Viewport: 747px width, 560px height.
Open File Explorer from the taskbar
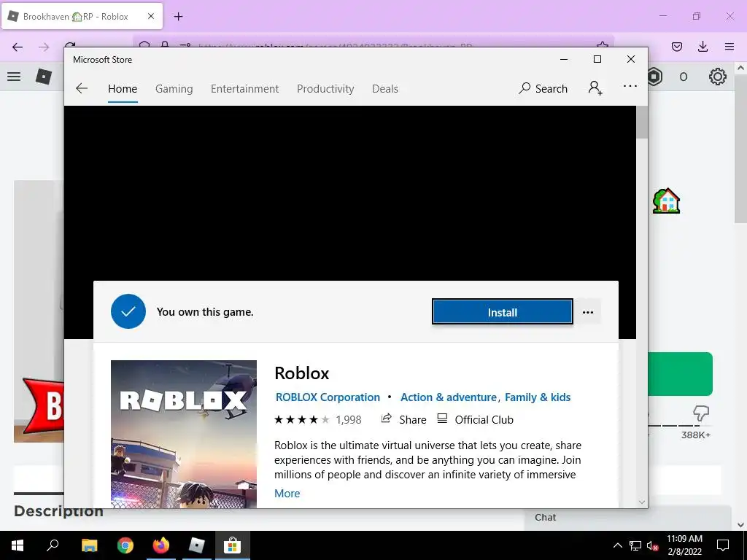pos(89,545)
